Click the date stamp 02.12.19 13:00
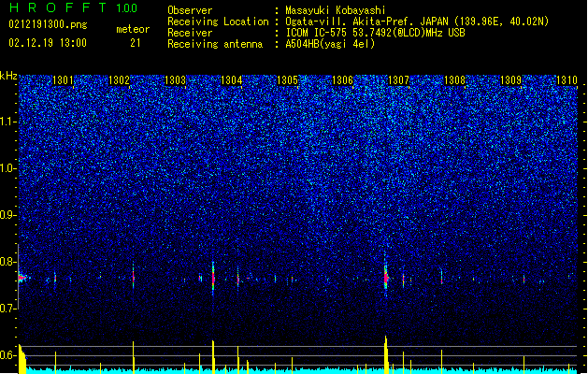This screenshot has height=374, width=588. (48, 43)
